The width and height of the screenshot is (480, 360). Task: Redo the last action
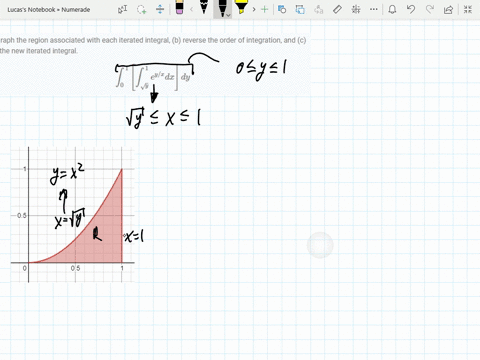(x=430, y=9)
